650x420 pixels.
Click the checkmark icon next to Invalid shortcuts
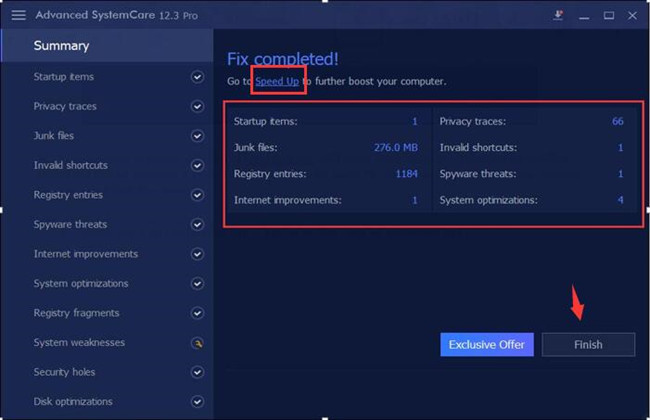[x=197, y=165]
